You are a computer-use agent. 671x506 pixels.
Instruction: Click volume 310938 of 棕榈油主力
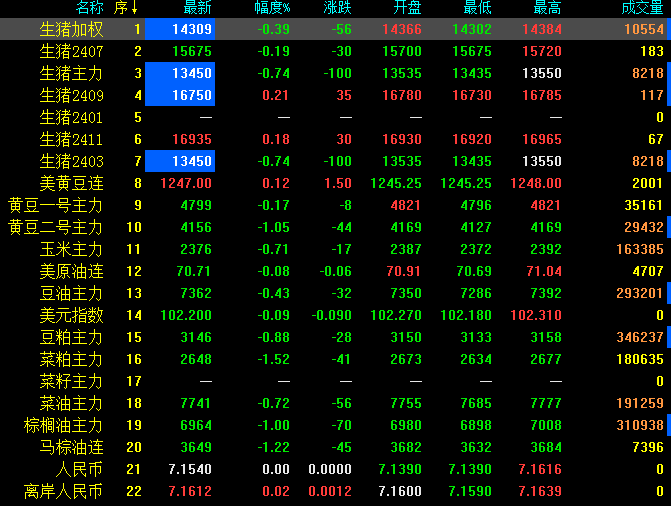(640, 426)
